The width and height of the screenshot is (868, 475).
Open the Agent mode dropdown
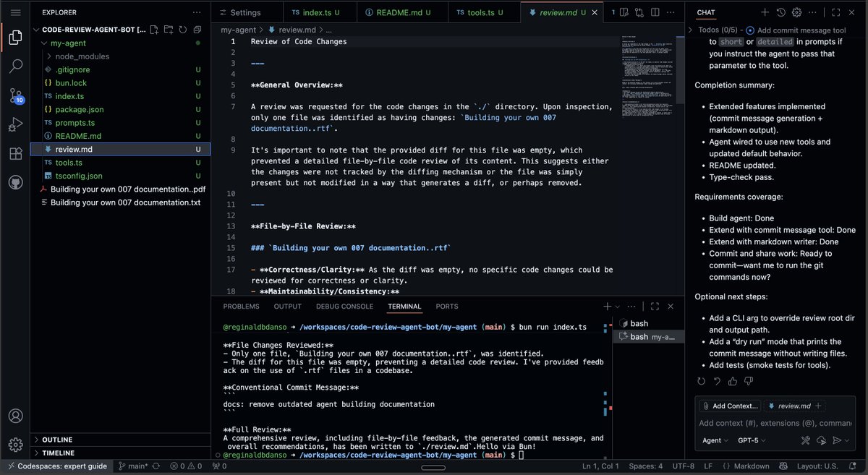click(x=714, y=440)
